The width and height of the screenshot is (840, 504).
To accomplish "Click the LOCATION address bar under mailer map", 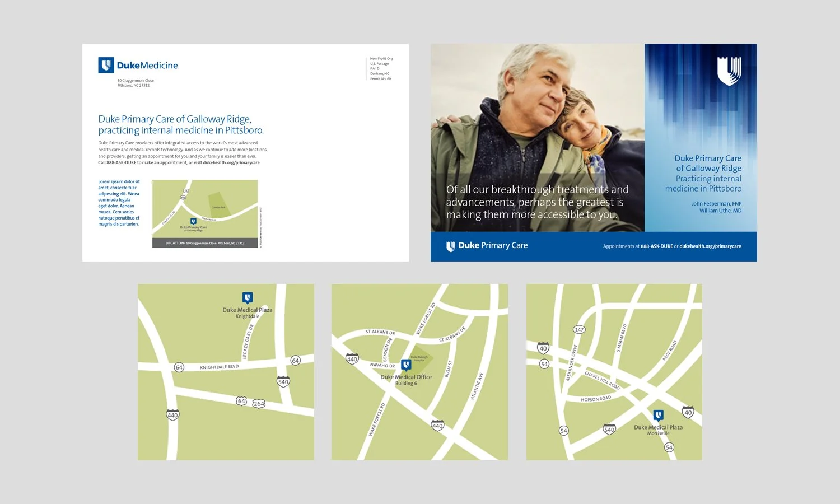I will [x=205, y=243].
